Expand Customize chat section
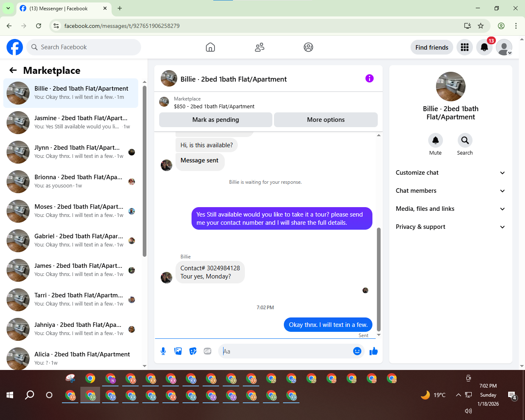 (450, 173)
